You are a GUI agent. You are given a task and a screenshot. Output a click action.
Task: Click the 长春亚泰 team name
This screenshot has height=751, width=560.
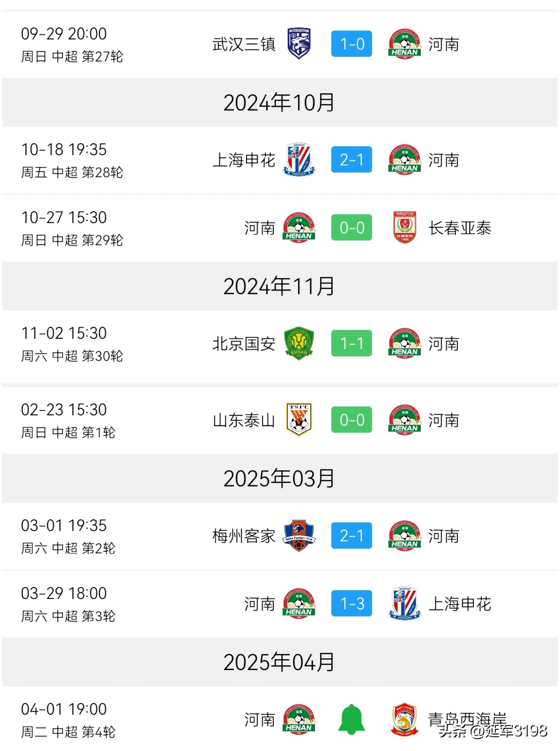tap(460, 228)
